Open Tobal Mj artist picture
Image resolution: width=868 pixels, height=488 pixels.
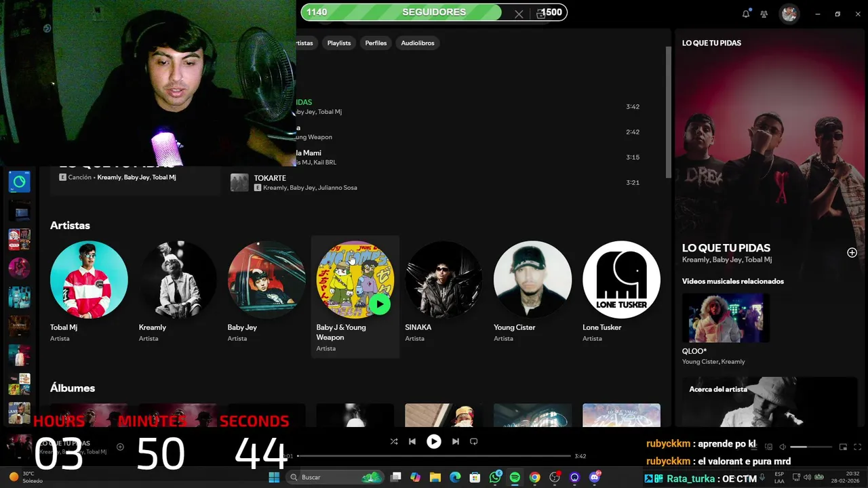89,279
